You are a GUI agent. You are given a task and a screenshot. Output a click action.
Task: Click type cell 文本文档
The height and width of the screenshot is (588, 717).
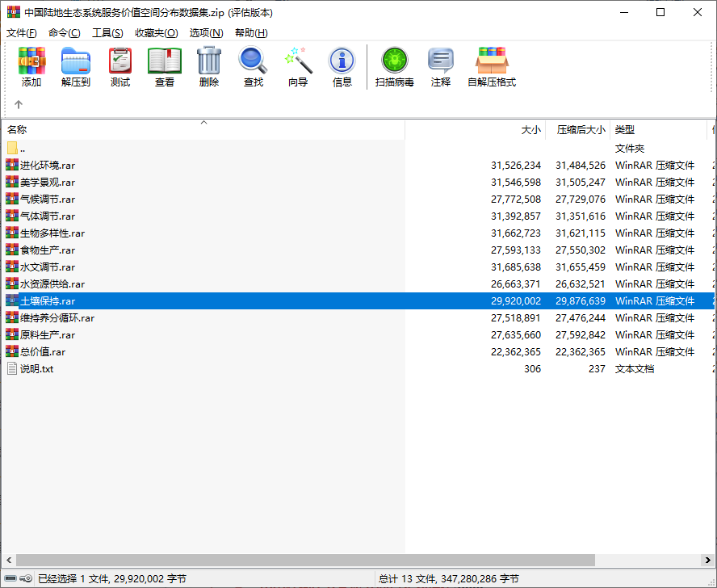click(634, 369)
